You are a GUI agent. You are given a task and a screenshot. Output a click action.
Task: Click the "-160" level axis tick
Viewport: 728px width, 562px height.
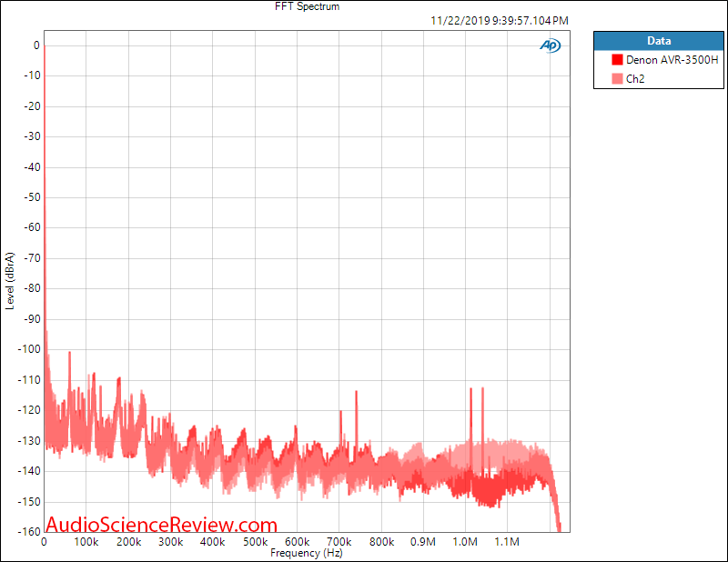coord(30,531)
